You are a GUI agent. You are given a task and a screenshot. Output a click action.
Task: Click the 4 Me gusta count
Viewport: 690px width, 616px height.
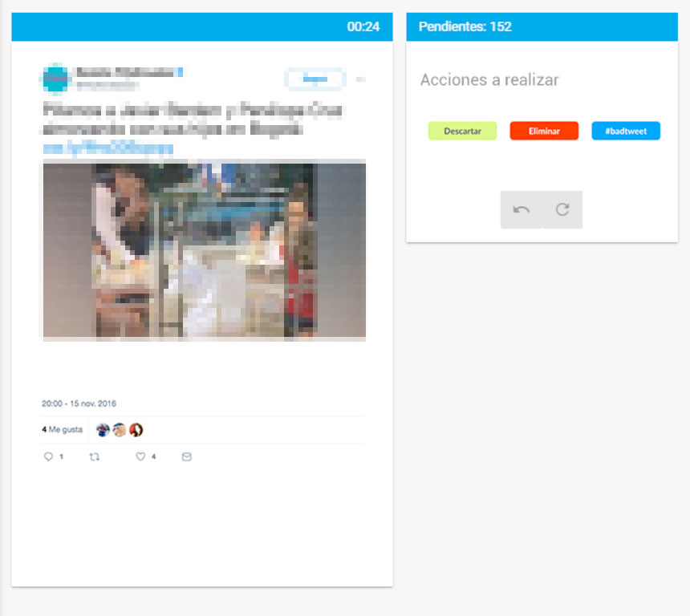(62, 429)
